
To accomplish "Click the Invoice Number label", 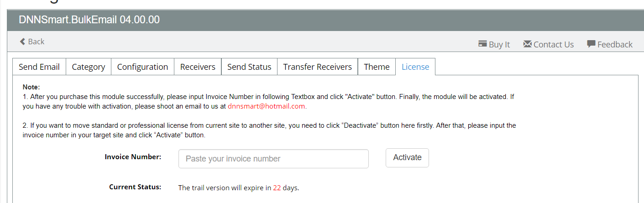I will 133,157.
